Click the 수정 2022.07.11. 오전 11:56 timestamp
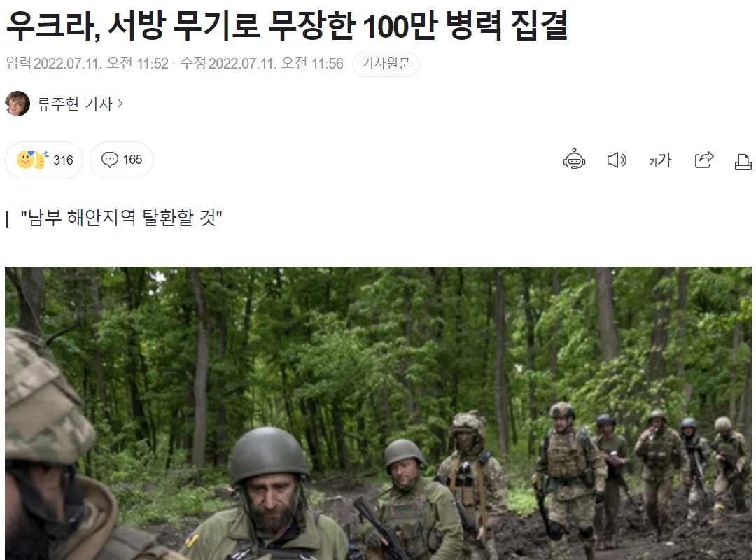This screenshot has height=560, width=756. pos(262,63)
